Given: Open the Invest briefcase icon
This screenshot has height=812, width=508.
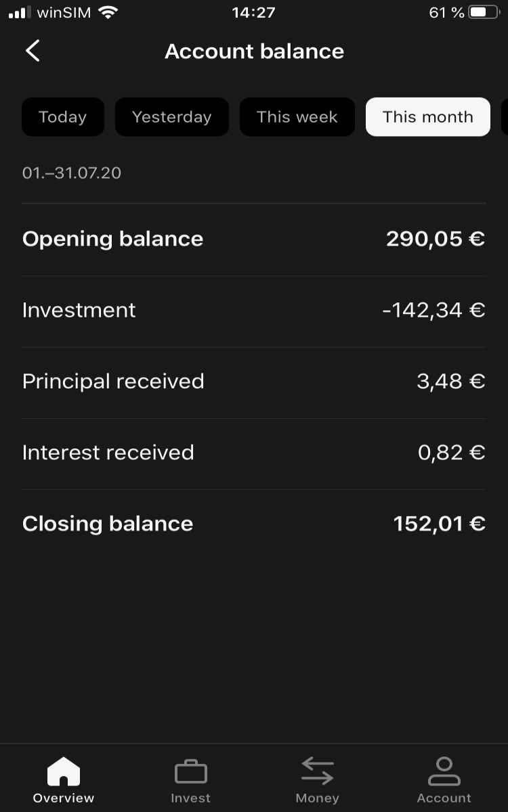Looking at the screenshot, I should click(190, 772).
